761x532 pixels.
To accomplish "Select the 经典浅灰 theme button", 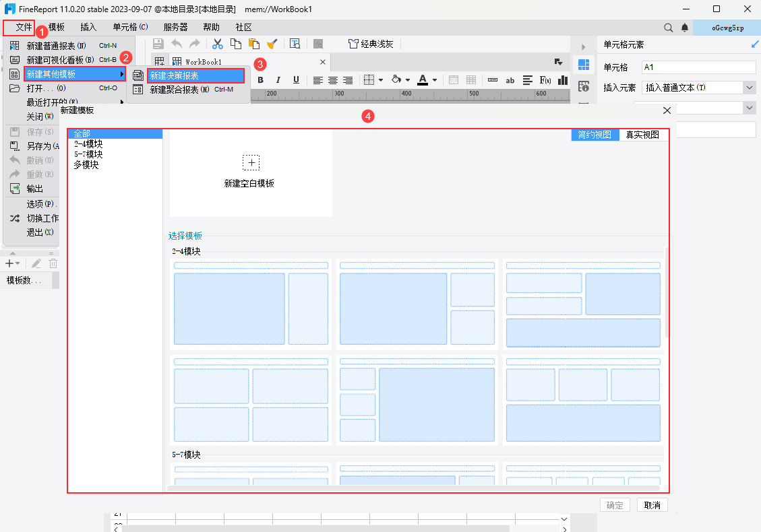I will tap(371, 44).
